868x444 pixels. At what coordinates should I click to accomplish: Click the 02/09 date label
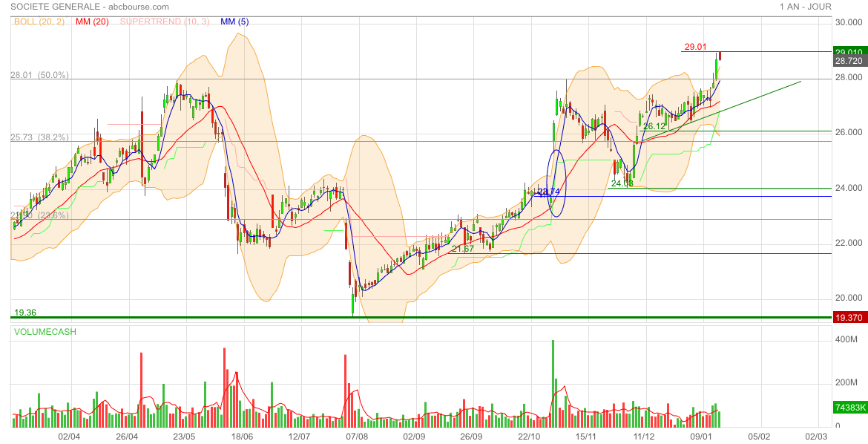point(415,437)
